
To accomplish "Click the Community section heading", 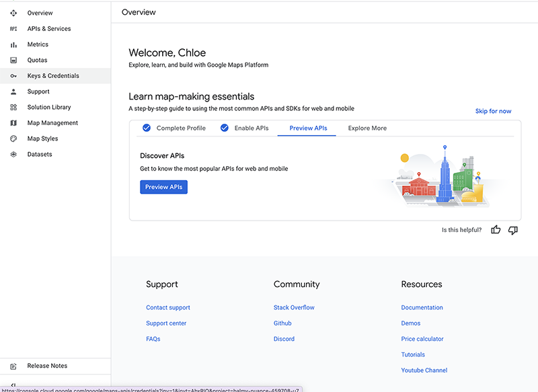I will (297, 284).
